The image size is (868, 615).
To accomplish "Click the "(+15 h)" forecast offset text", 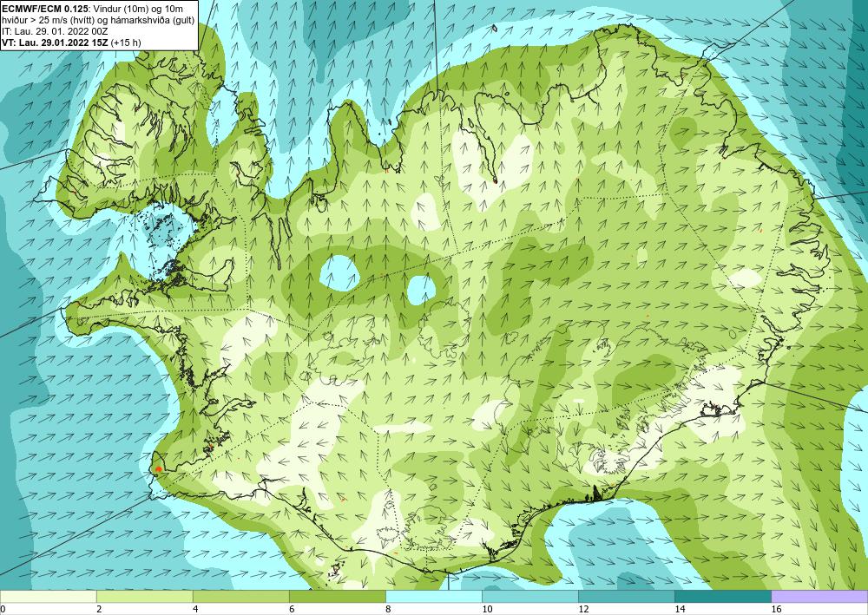I will click(x=126, y=43).
